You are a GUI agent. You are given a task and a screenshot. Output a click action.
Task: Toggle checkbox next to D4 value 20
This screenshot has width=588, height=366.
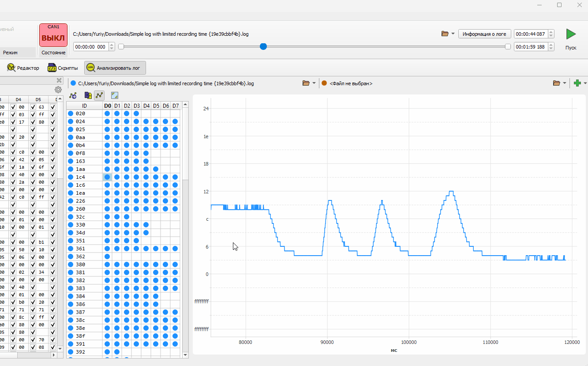(13, 137)
